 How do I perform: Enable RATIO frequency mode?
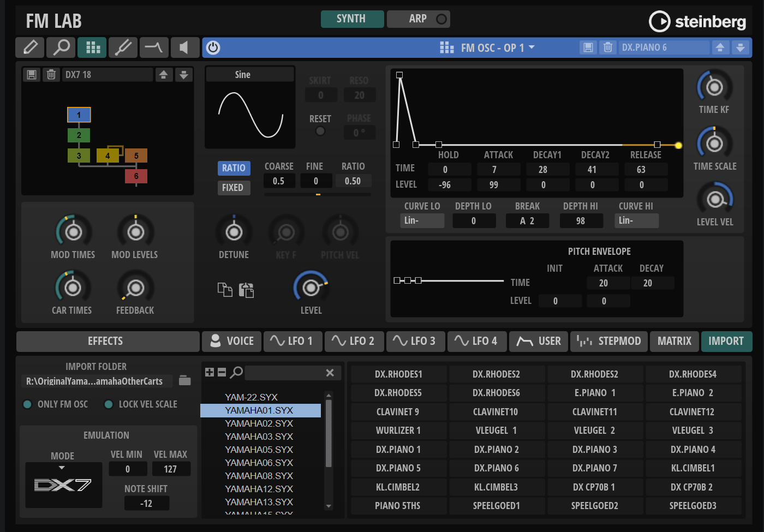coord(234,168)
